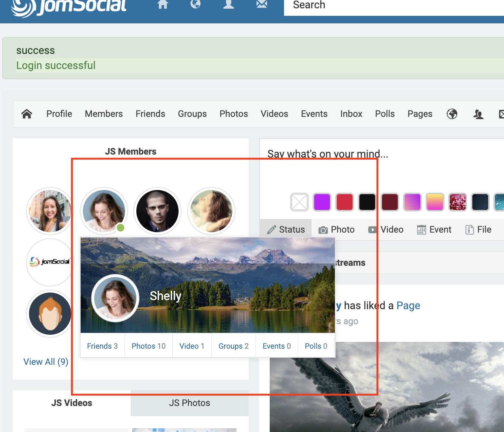
Task: Click the bearded man member avatar
Action: (157, 211)
